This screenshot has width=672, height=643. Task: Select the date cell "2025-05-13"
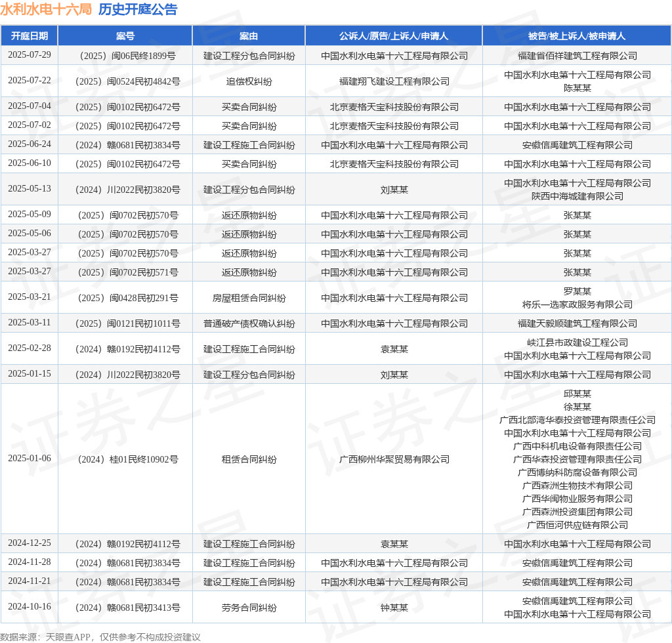point(29,188)
